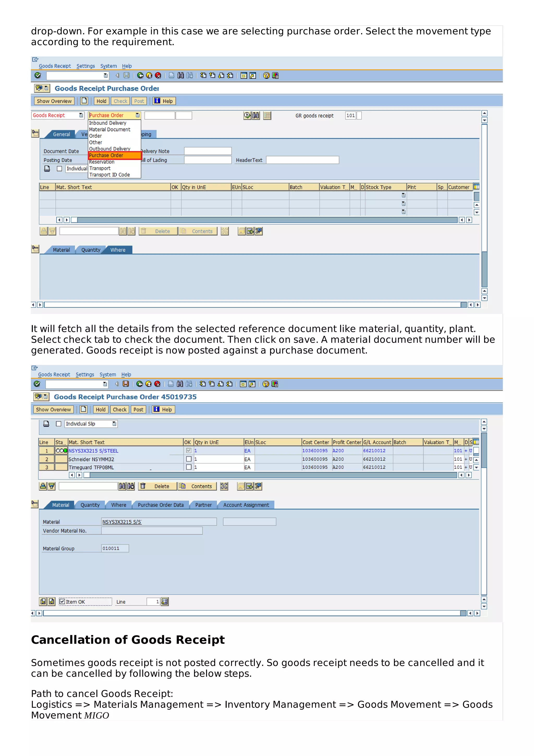
Task: Click the active Save disk icon in the 45019735 screen
Action: [x=126, y=384]
